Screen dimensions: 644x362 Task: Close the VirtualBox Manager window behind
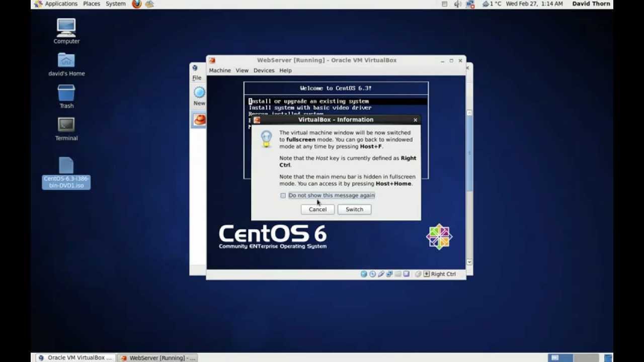pyautogui.click(x=468, y=67)
